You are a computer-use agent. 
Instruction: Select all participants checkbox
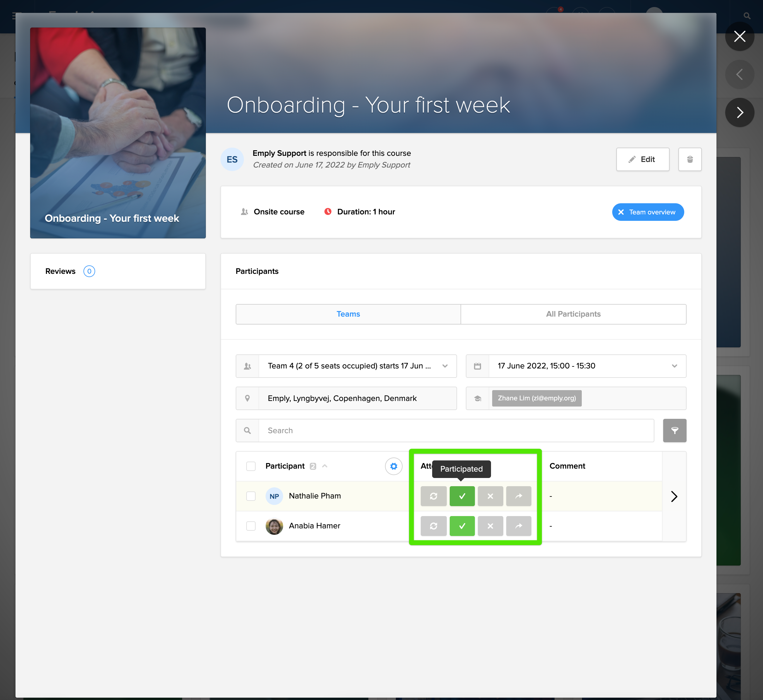pyautogui.click(x=251, y=466)
